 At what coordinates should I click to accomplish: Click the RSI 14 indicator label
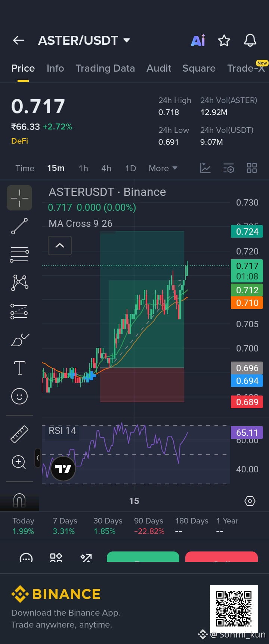point(62,431)
